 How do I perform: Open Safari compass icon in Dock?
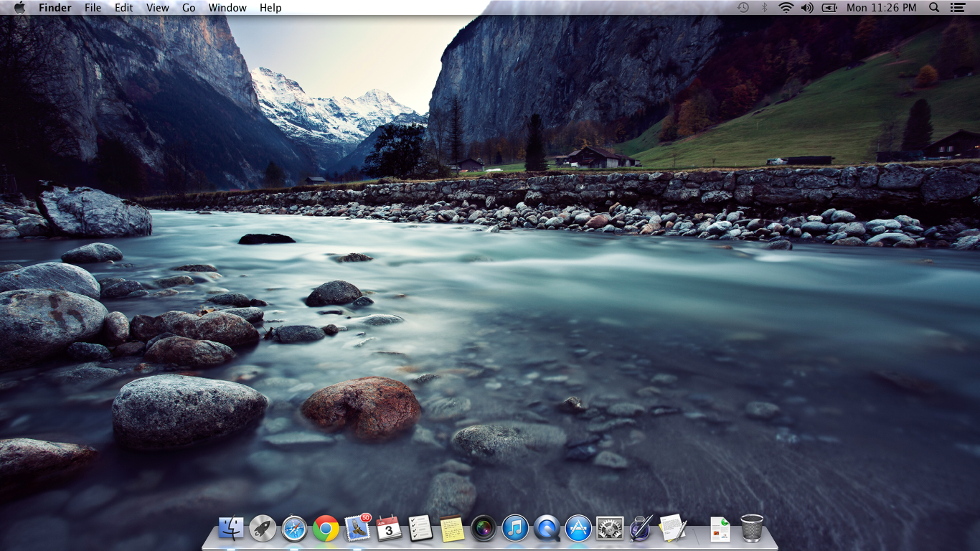294,529
